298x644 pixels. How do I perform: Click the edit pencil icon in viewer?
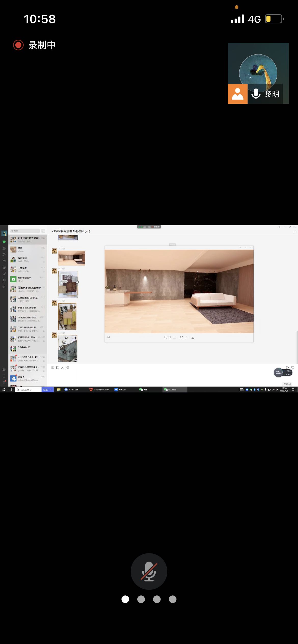(186, 337)
